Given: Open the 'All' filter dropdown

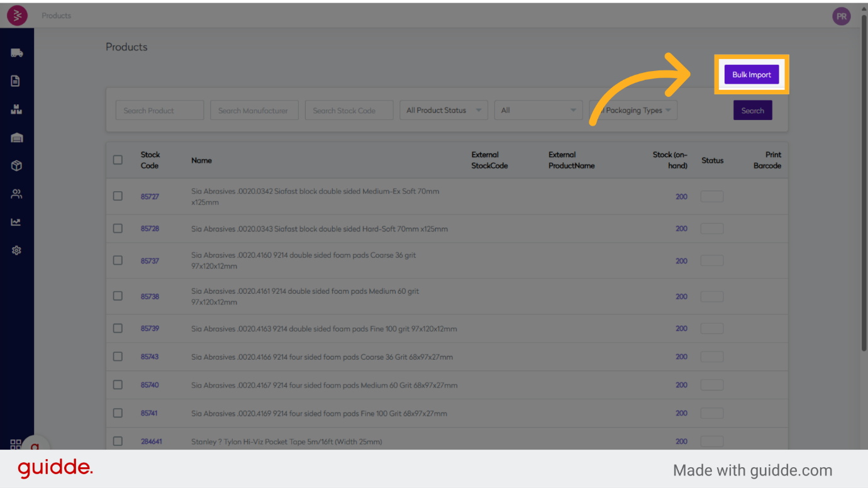Looking at the screenshot, I should pyautogui.click(x=538, y=110).
